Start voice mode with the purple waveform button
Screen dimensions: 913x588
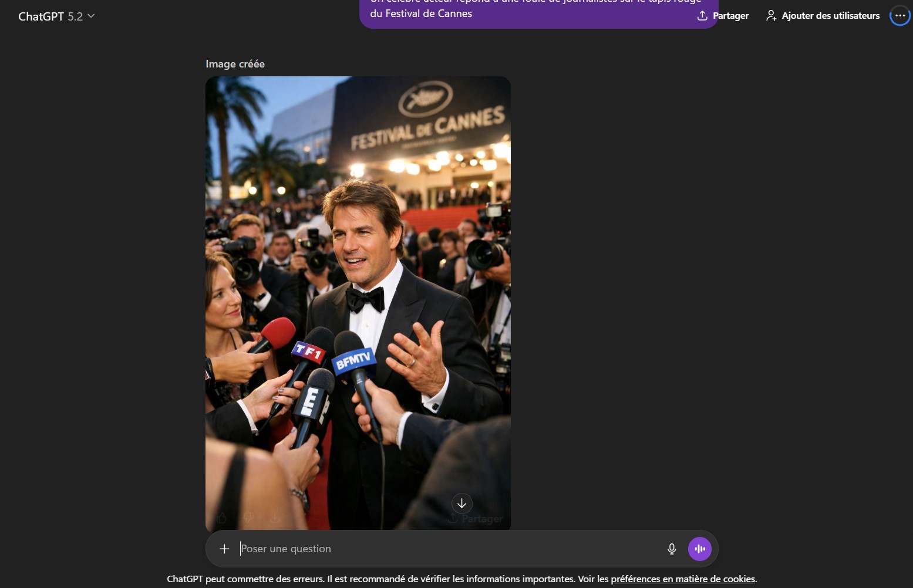699,549
